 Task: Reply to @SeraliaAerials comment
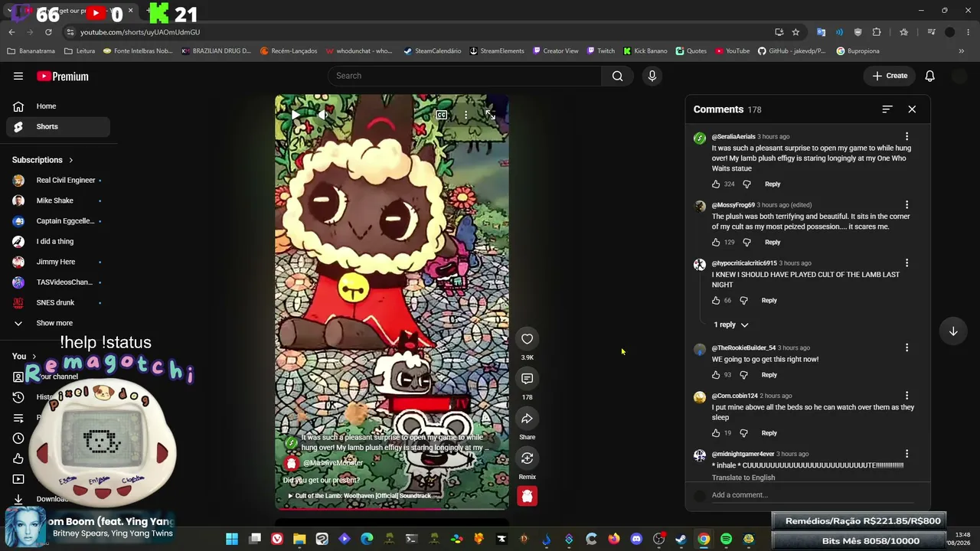click(773, 184)
